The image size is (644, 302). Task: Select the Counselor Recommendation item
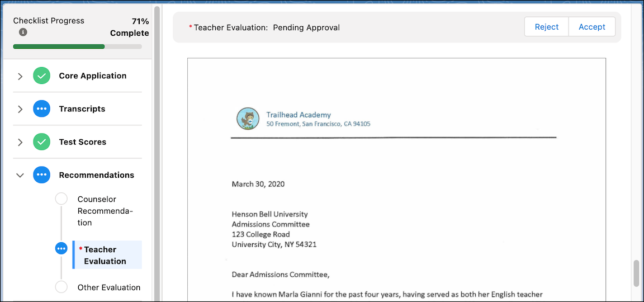coord(97,211)
